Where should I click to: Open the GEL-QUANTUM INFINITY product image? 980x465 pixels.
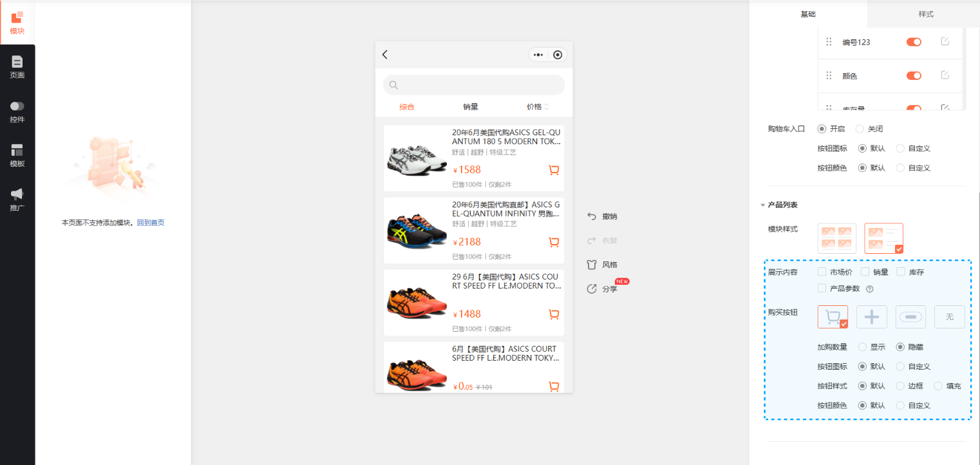pos(417,231)
